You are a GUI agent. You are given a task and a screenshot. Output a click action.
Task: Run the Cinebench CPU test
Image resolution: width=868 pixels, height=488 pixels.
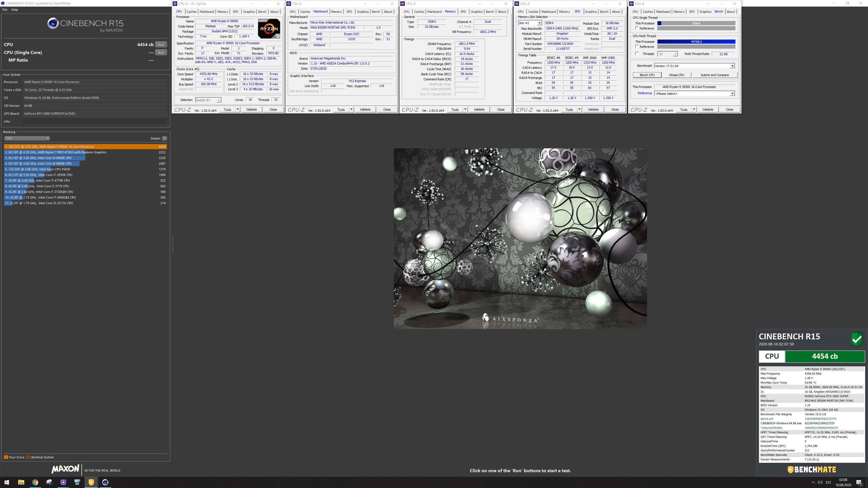[161, 45]
